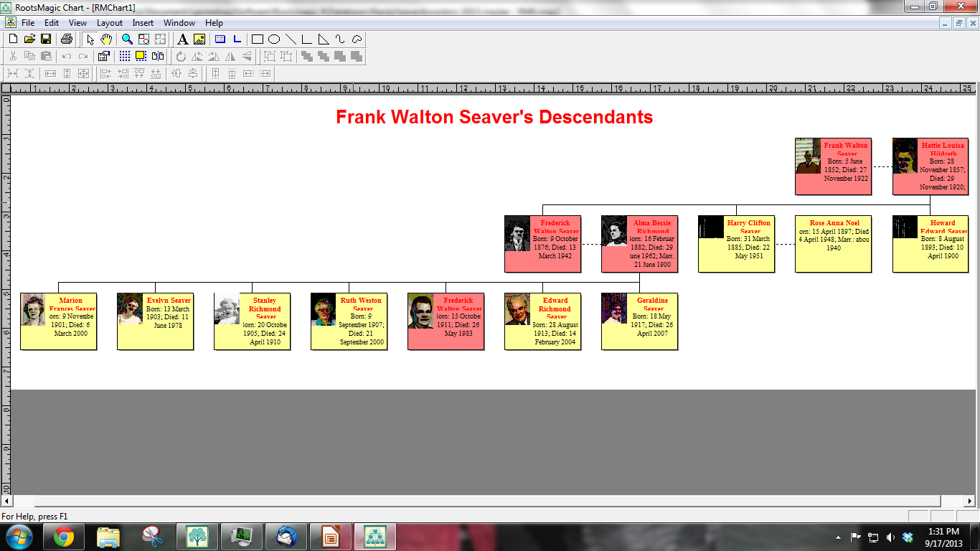Click the yellow fill color swatch
The width and height of the screenshot is (980, 551).
click(141, 56)
